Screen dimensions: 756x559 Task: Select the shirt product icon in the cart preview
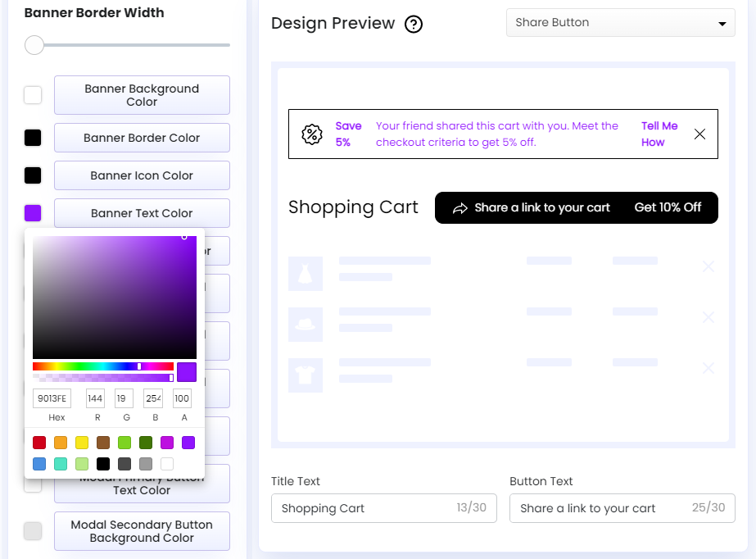(305, 375)
